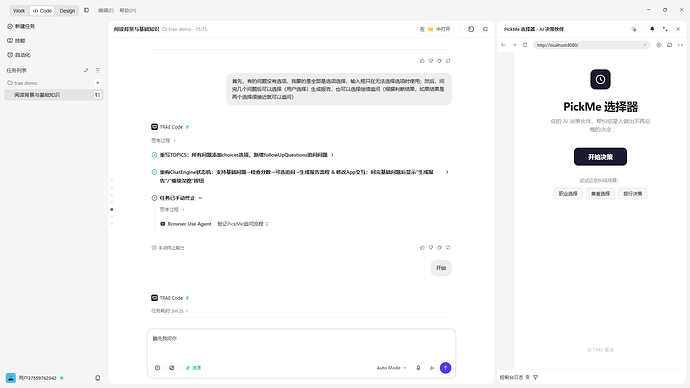Click second round icon in input toolbar
The image size is (690, 388).
pos(172,368)
